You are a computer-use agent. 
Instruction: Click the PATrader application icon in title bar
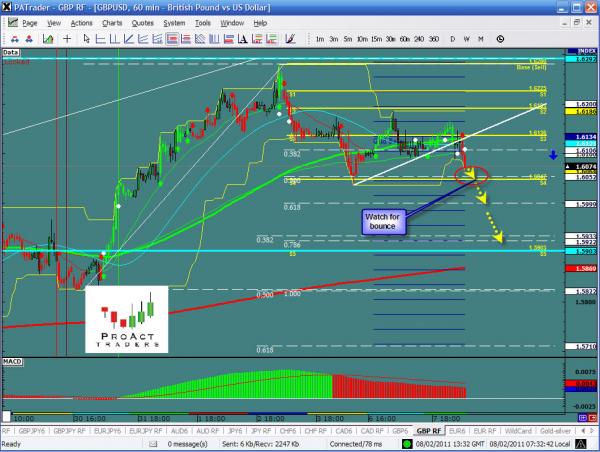7,6
